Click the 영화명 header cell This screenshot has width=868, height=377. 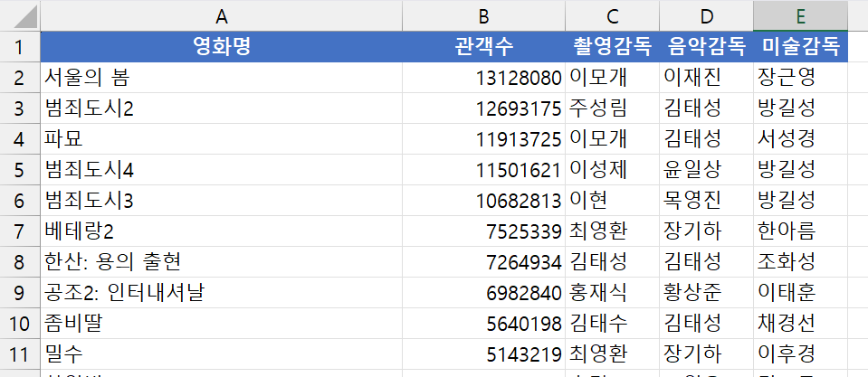[x=222, y=47]
